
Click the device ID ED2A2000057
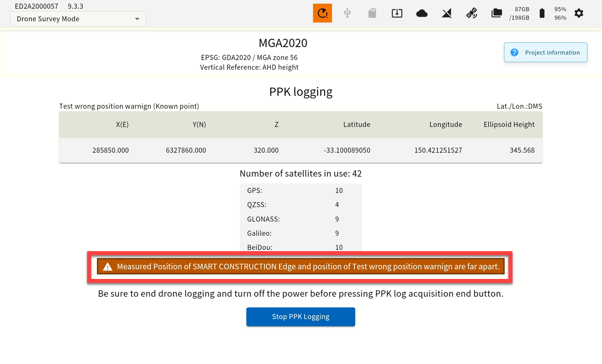click(36, 6)
